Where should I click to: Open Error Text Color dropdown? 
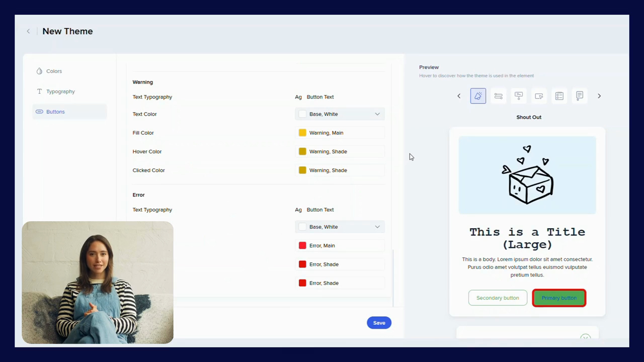click(x=340, y=227)
